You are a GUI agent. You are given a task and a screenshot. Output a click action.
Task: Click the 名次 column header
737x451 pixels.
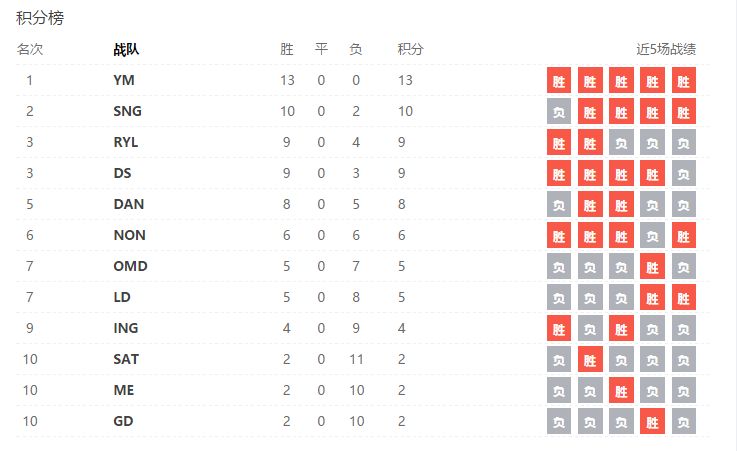[30, 48]
